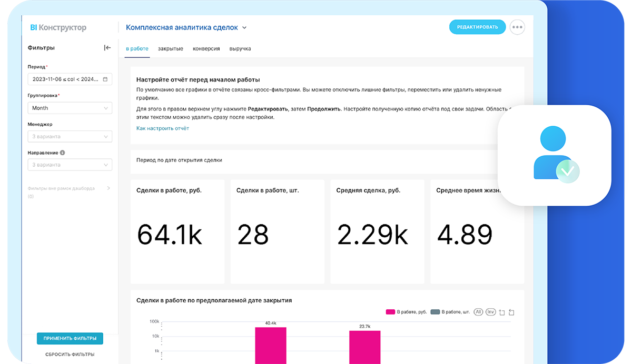The width and height of the screenshot is (632, 364).
Task: Select the zoom selection icon in chart toolbar
Action: tap(501, 311)
